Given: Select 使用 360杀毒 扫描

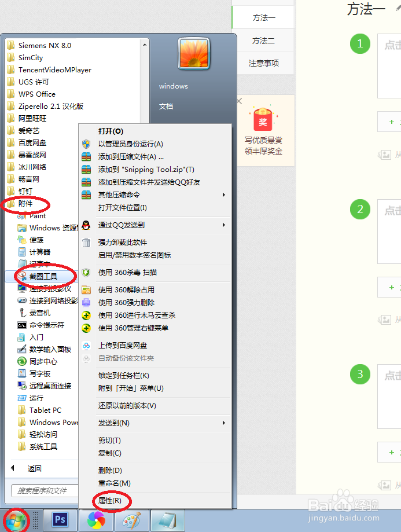Looking at the screenshot, I should (127, 273).
